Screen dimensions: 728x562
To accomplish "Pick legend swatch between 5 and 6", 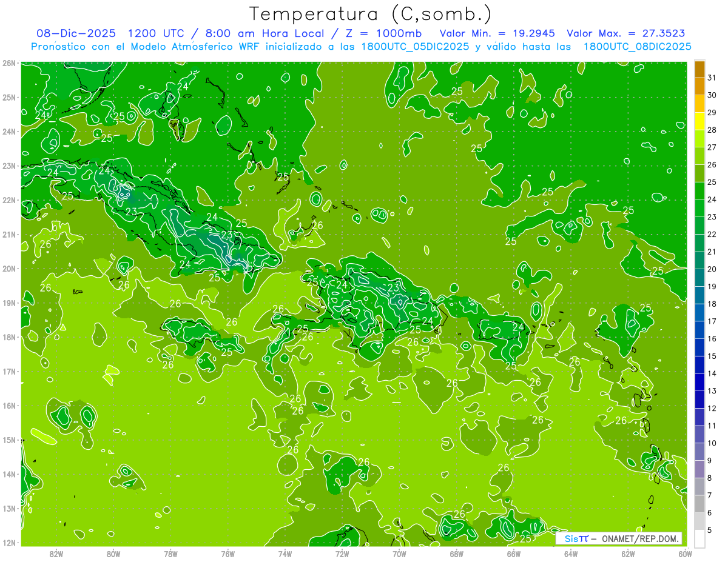I will 699,521.
